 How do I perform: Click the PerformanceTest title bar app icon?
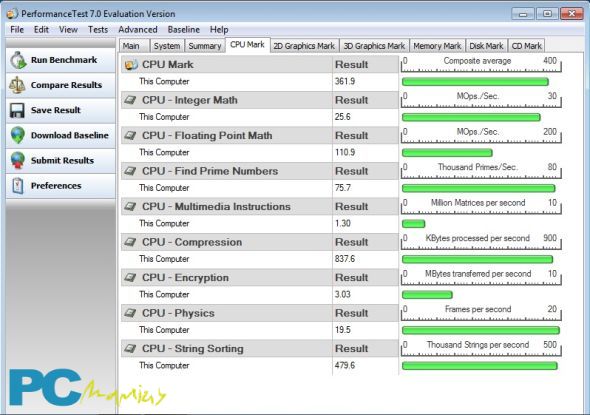12,14
